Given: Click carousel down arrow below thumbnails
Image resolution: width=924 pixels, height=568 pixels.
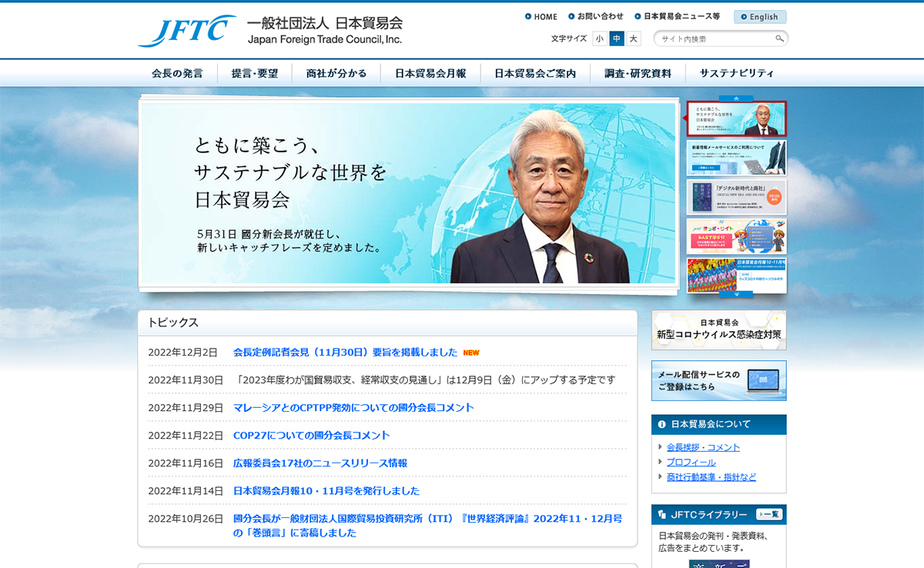Looking at the screenshot, I should [736, 294].
